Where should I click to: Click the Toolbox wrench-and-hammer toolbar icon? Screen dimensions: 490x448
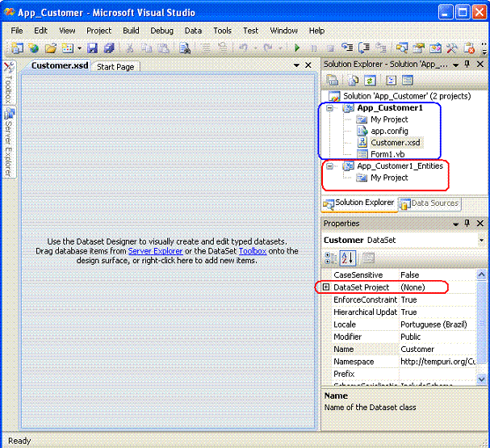pos(452,48)
